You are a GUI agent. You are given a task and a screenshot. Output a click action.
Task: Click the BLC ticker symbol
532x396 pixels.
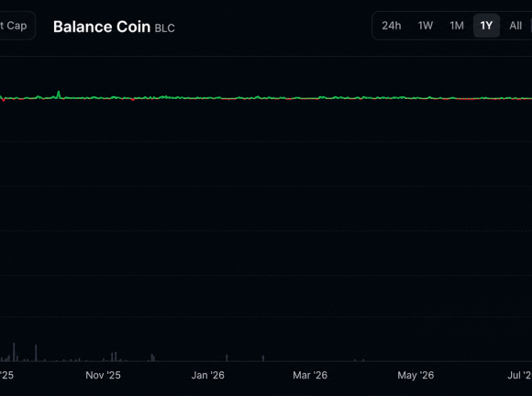tap(164, 28)
